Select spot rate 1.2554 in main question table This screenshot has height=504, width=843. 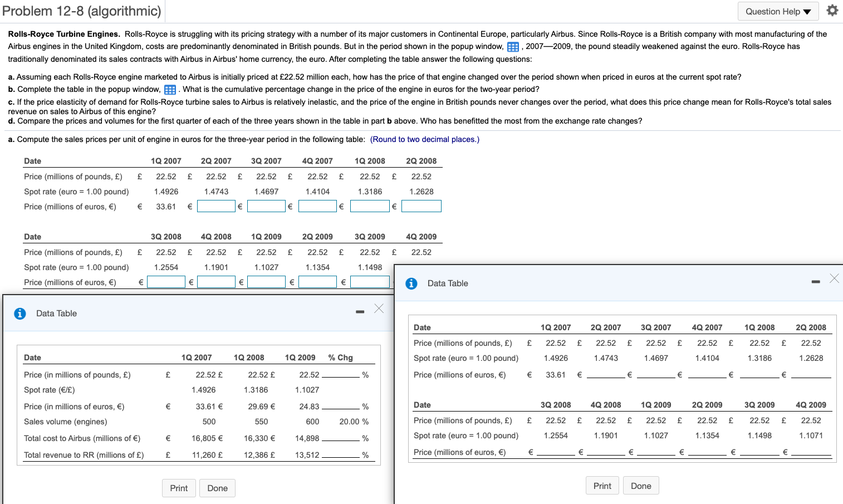[x=166, y=267]
